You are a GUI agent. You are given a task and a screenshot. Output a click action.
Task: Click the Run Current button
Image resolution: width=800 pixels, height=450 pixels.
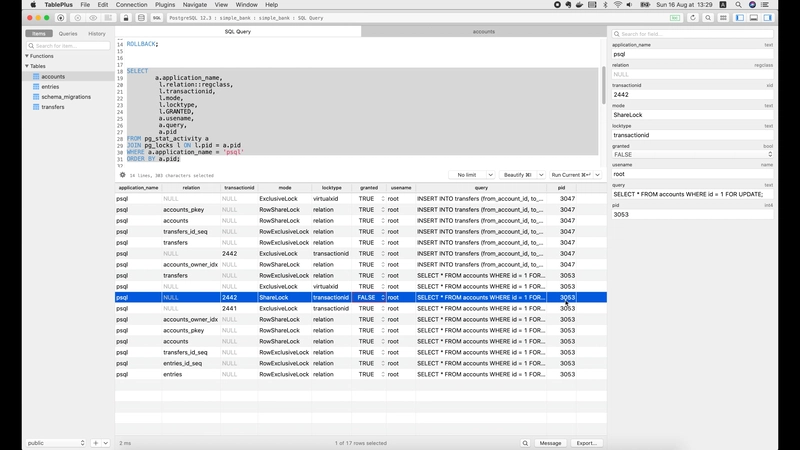(x=571, y=175)
